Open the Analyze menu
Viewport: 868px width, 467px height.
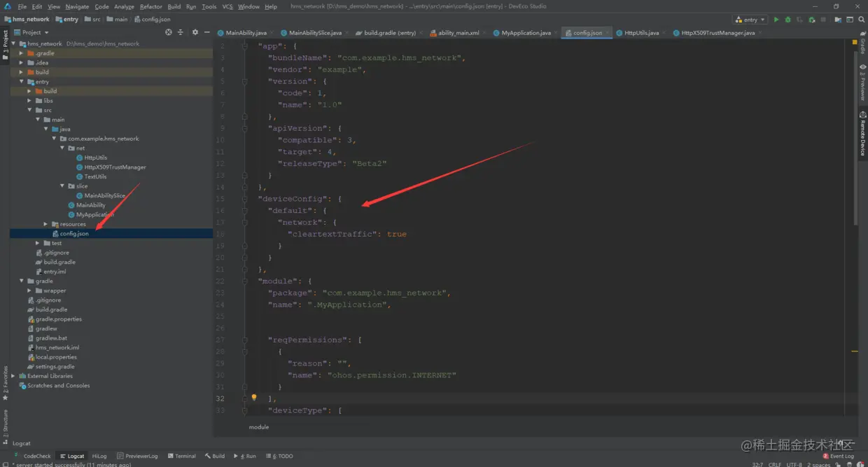tap(124, 6)
